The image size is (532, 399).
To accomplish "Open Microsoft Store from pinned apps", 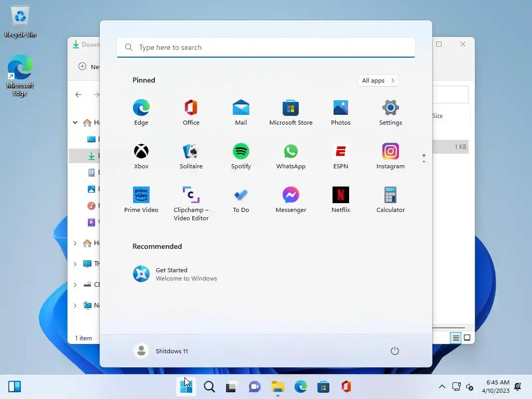I will [x=291, y=113].
